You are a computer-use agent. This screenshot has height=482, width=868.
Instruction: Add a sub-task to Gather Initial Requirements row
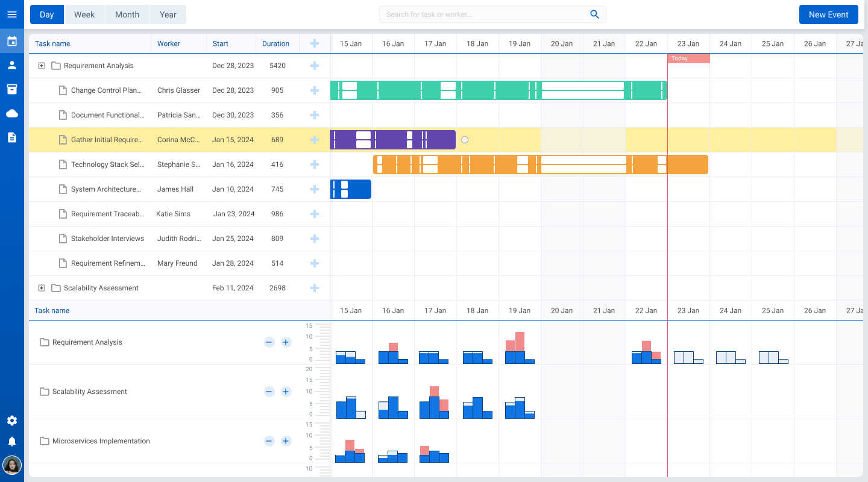click(x=315, y=139)
